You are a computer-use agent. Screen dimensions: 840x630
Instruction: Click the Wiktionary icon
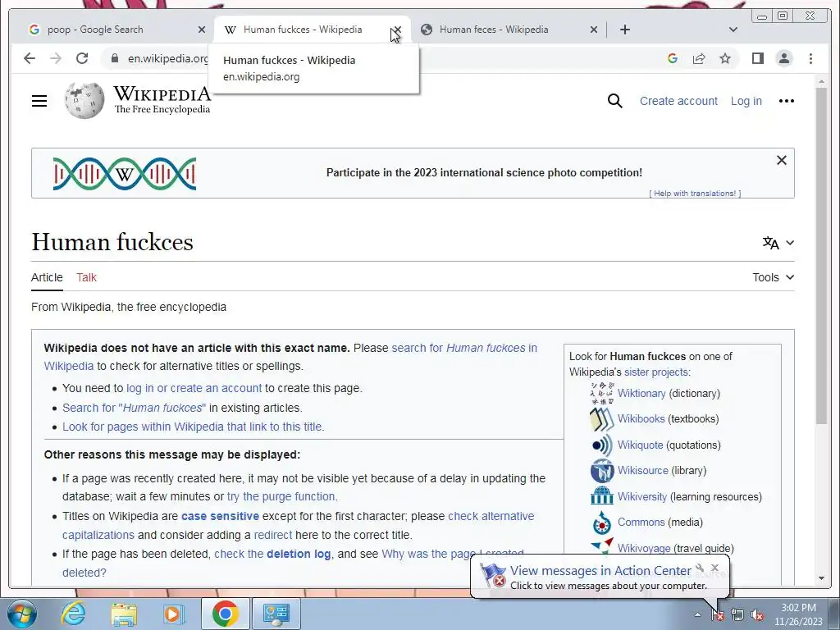coord(601,393)
